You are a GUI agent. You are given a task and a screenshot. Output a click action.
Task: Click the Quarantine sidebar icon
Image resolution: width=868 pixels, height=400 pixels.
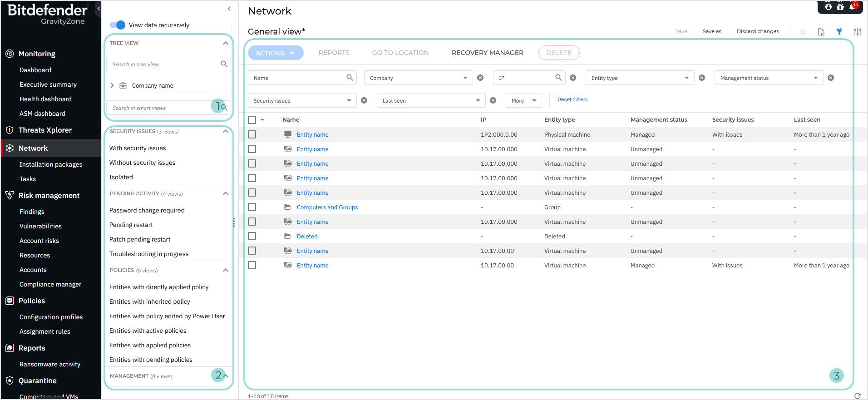click(x=10, y=380)
